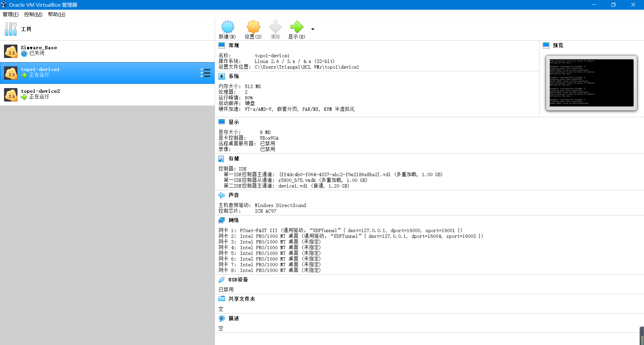Click the VBoxVGA graphics controller value
Screen dimensions: 644x345
(x=269, y=138)
